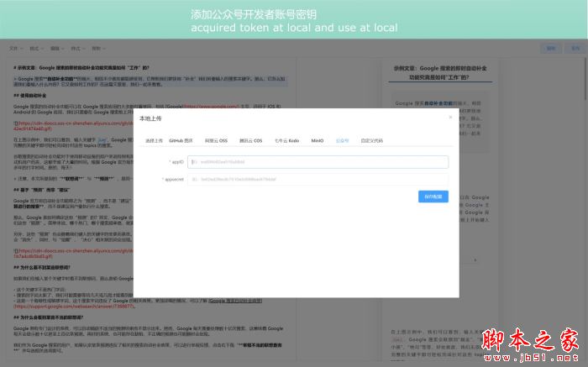This screenshot has height=367, width=588.
Task: Focus the appsecret input field
Action: pos(318,179)
